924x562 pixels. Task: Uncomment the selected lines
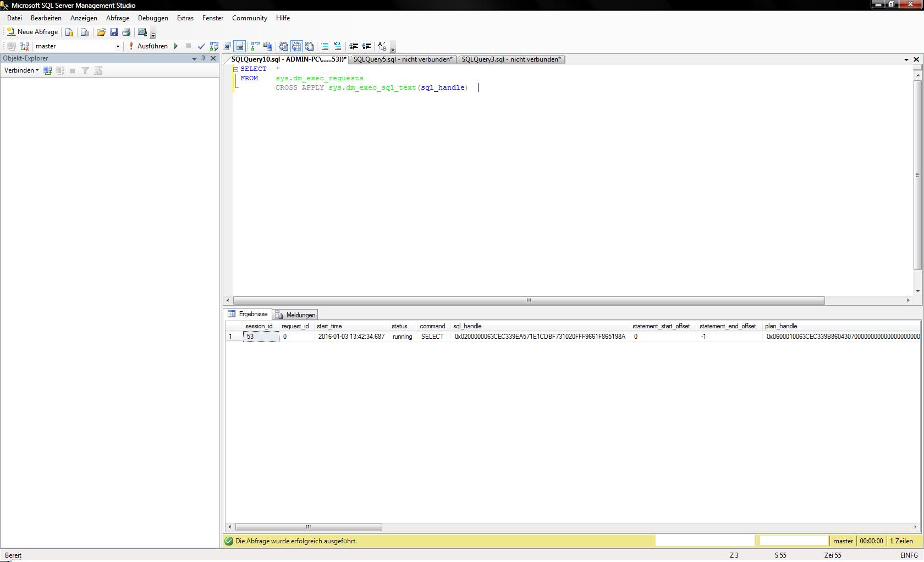pos(338,46)
